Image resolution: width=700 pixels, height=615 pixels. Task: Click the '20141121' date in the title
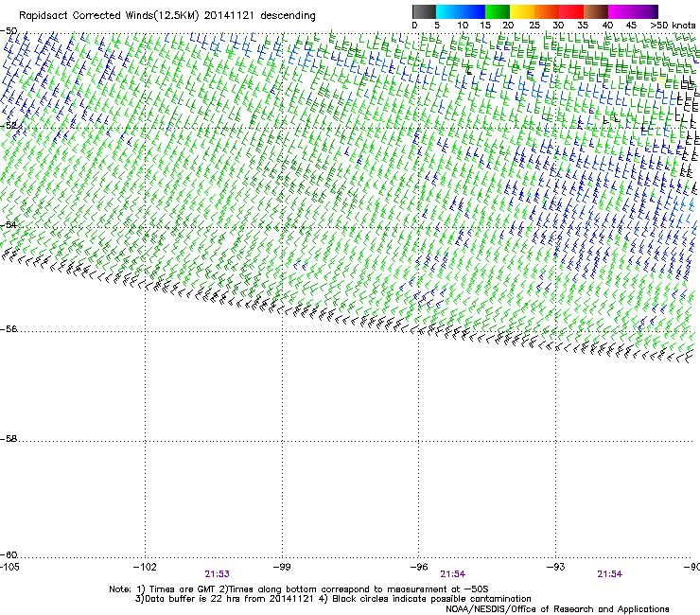(x=229, y=16)
